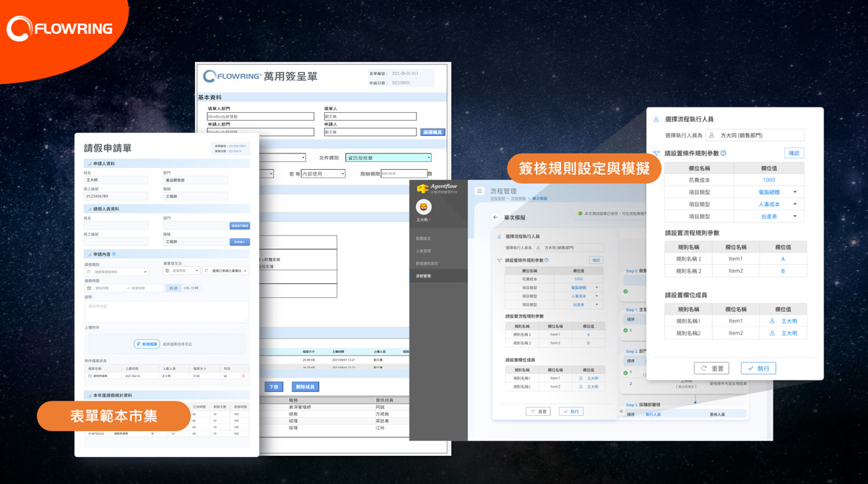The image size is (868, 484).
Task: Click the calendar icon in 請假時間 field
Action: [x=89, y=288]
